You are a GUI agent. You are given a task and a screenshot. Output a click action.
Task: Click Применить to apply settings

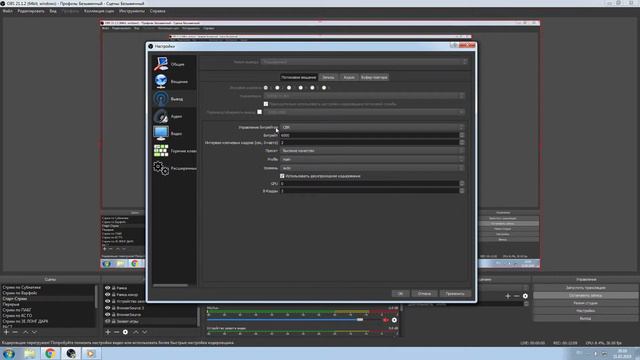455,293
